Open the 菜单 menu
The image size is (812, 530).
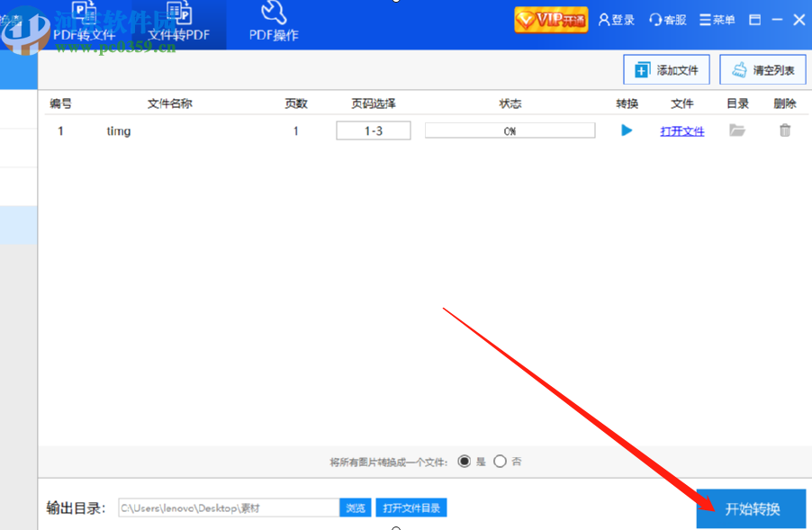pos(717,19)
